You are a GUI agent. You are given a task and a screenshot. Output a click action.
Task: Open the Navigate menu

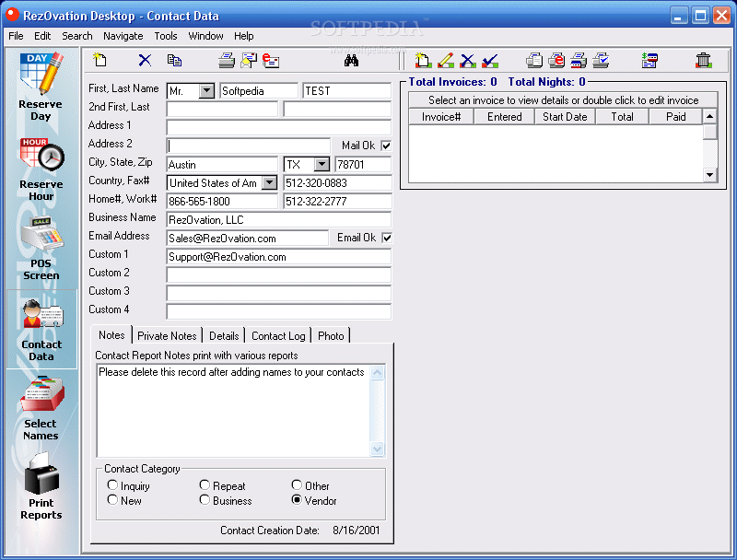click(x=123, y=36)
